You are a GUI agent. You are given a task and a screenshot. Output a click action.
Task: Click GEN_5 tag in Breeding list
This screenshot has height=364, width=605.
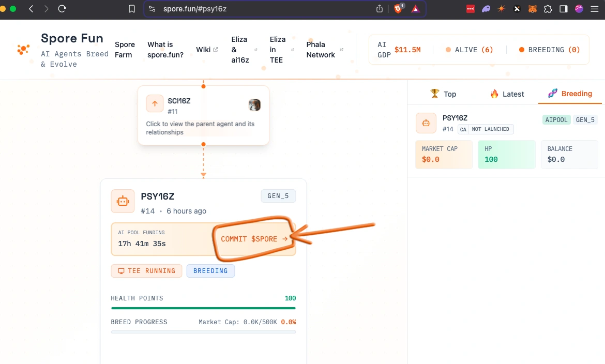click(x=585, y=119)
